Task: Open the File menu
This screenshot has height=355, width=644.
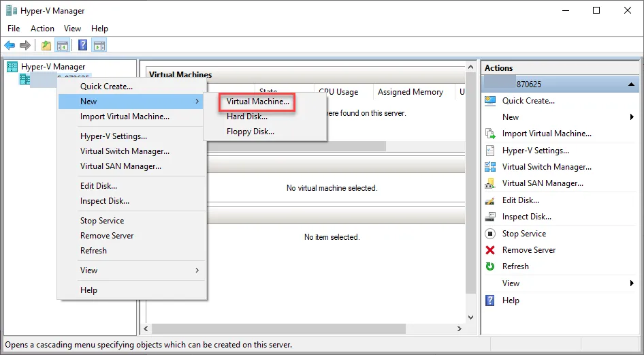Action: [x=14, y=29]
